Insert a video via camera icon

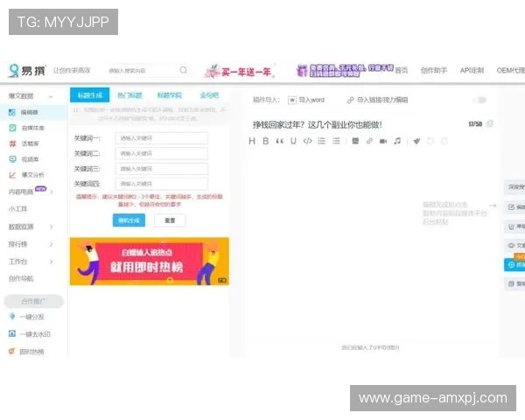(x=383, y=141)
